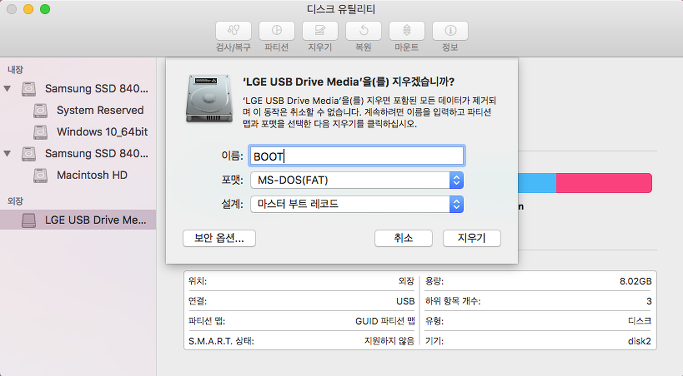Click the hard drive image in erase dialog

(209, 98)
